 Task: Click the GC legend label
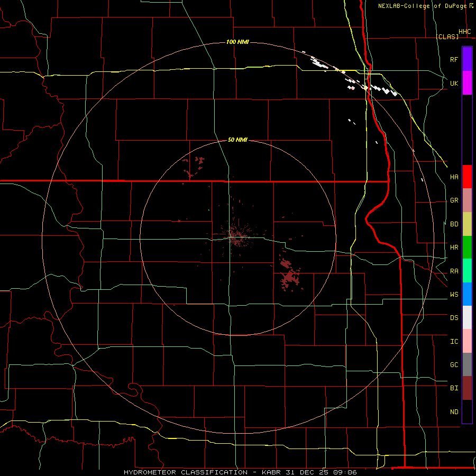[x=454, y=364]
